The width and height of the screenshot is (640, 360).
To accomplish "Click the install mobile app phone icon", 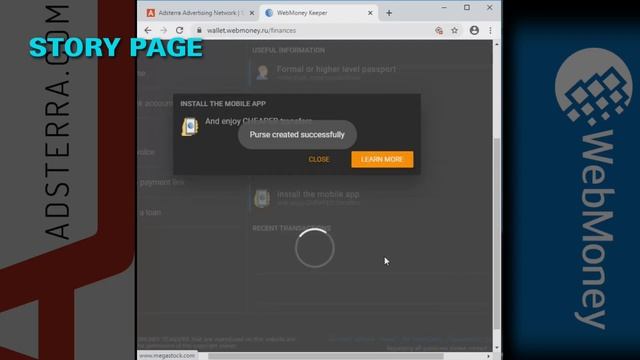I will (x=262, y=198).
